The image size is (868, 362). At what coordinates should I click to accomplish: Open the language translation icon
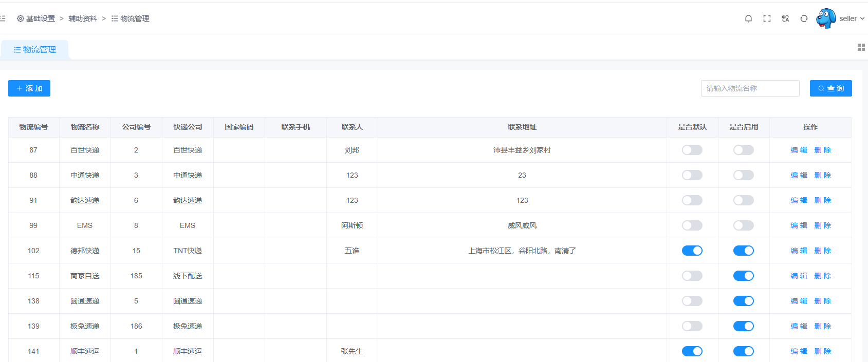coord(785,18)
